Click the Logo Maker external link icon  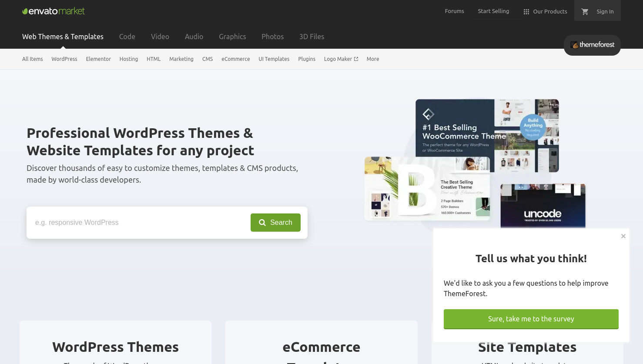tap(356, 59)
